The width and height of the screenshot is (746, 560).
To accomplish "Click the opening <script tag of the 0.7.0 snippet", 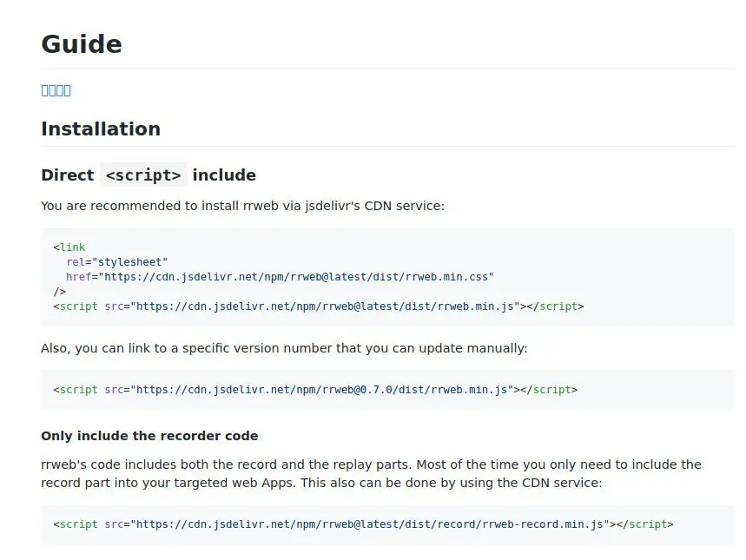I will click(76, 390).
